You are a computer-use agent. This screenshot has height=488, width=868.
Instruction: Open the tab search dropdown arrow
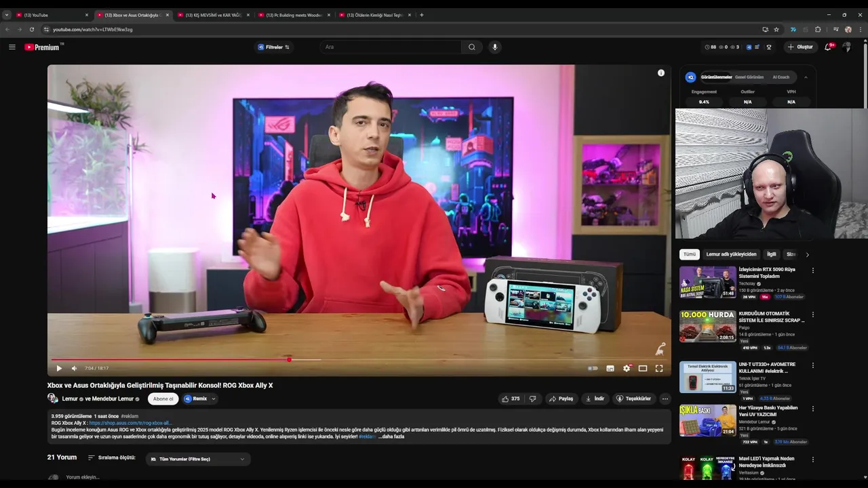coord(6,15)
